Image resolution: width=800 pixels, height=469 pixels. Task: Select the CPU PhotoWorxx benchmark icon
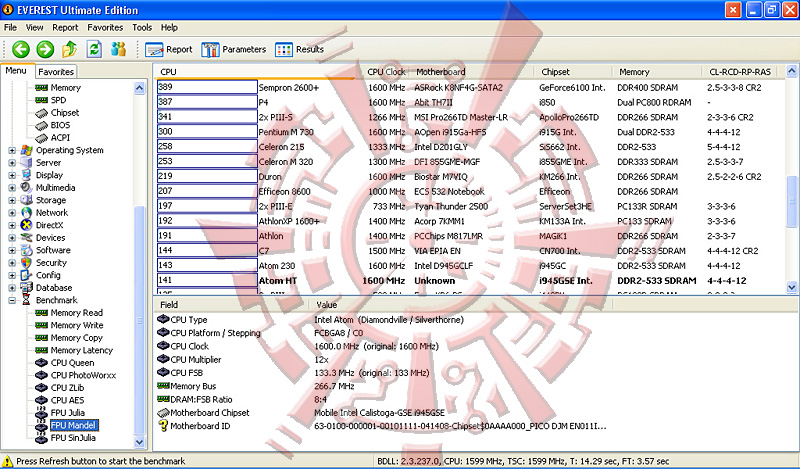point(41,376)
